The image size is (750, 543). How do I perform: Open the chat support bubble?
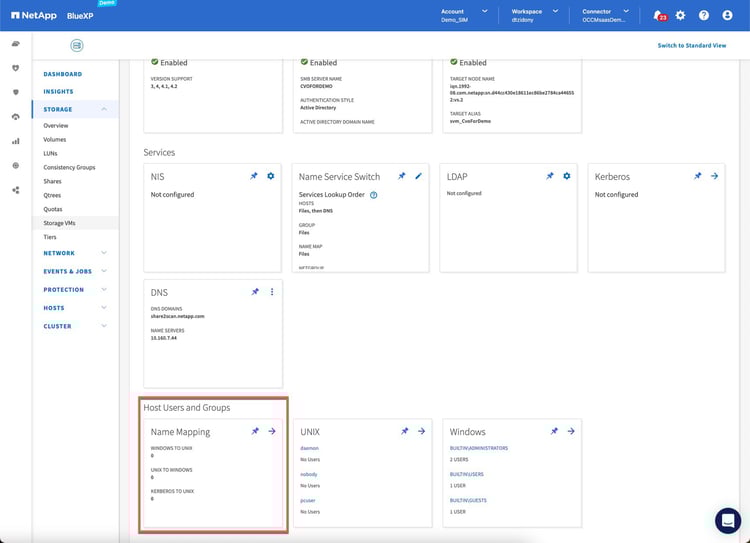click(x=727, y=520)
